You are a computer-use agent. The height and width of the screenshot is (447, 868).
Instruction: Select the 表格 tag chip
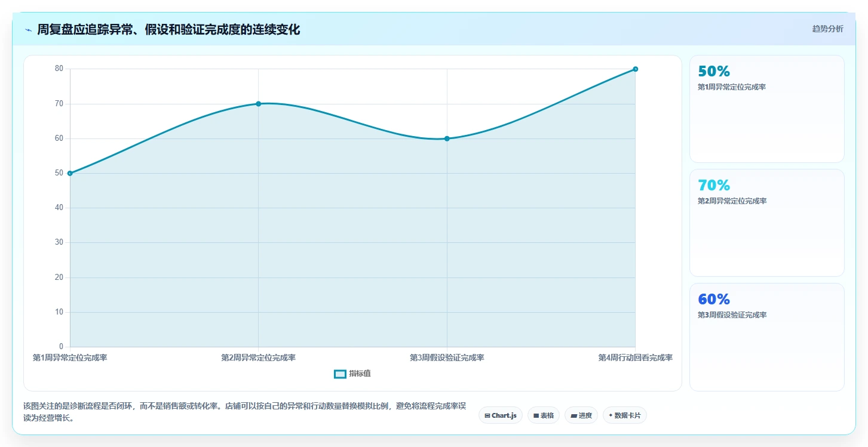click(544, 415)
